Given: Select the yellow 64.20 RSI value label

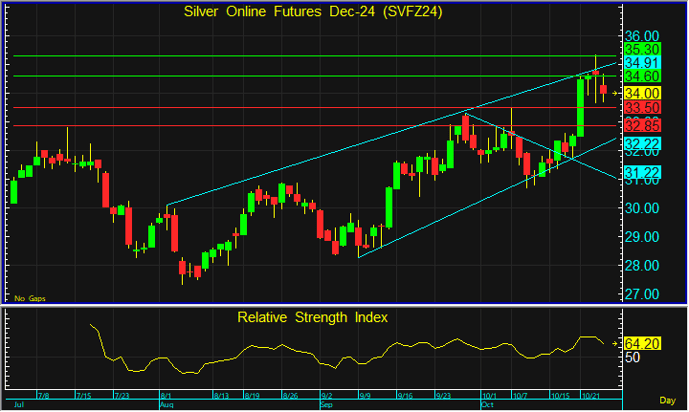Looking at the screenshot, I should [x=640, y=343].
